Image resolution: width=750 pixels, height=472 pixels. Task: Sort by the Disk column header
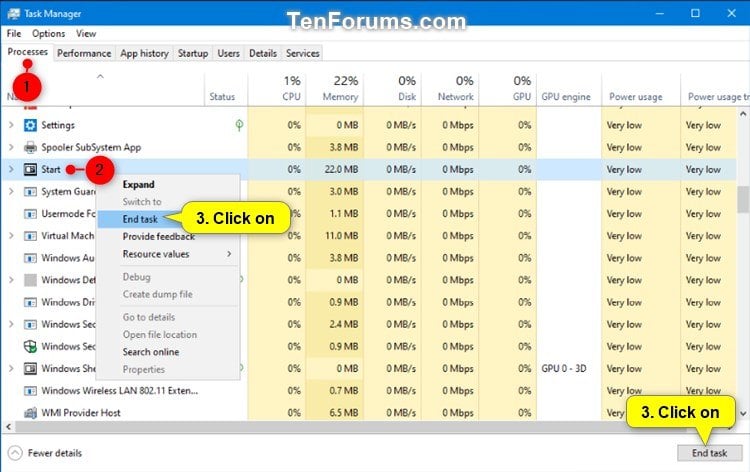[x=392, y=88]
